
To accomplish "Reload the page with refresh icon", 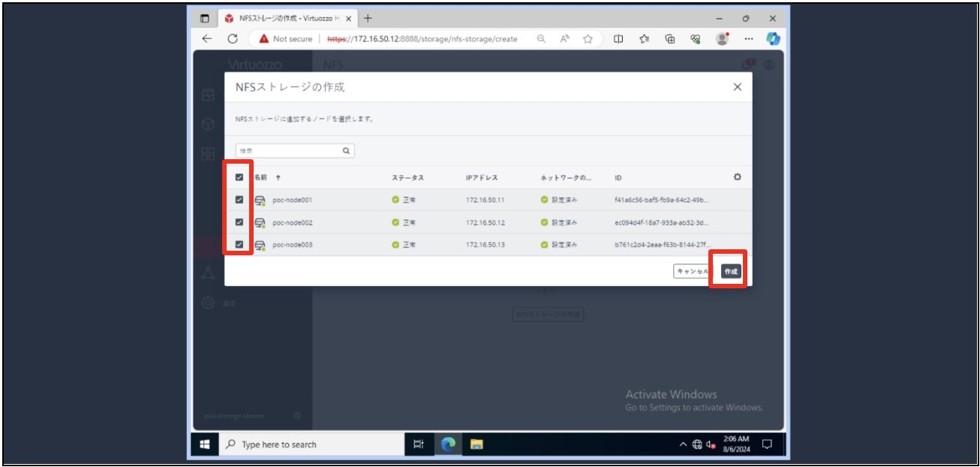I will click(233, 39).
